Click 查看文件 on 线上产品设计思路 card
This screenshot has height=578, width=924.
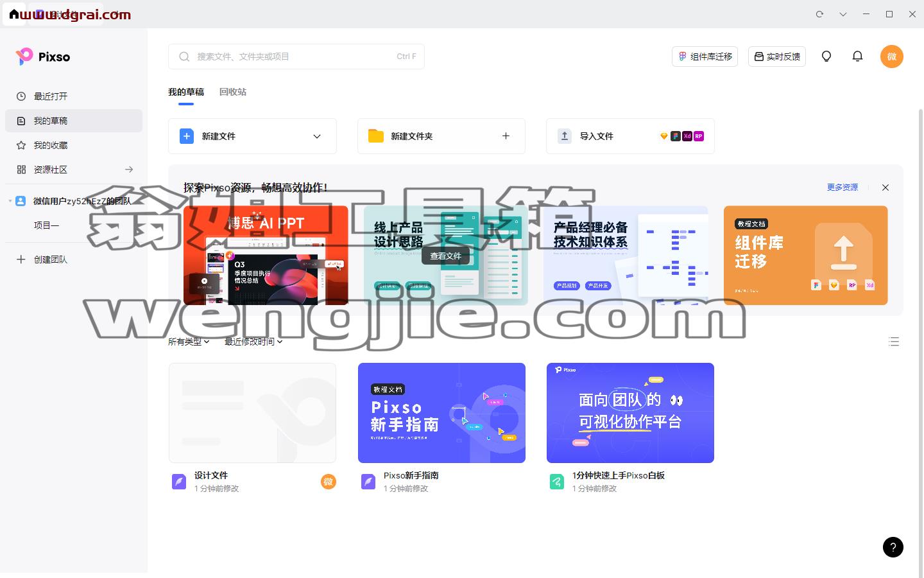[x=445, y=256]
